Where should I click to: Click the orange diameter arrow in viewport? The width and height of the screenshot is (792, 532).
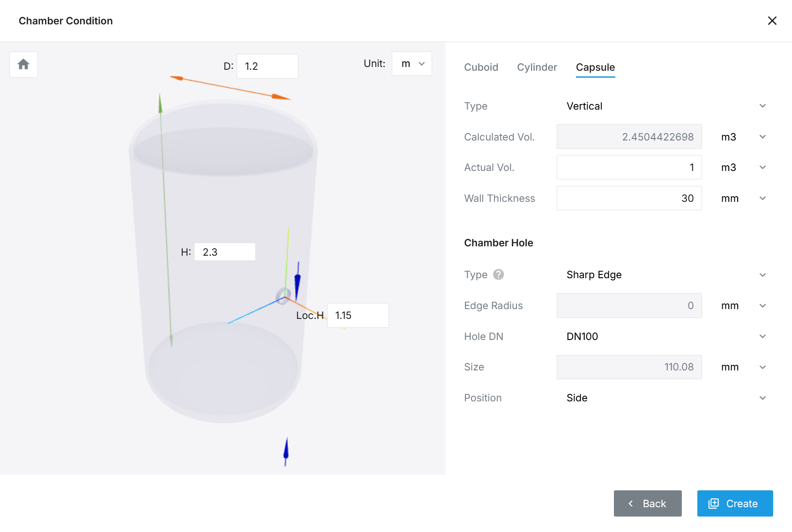tap(230, 88)
